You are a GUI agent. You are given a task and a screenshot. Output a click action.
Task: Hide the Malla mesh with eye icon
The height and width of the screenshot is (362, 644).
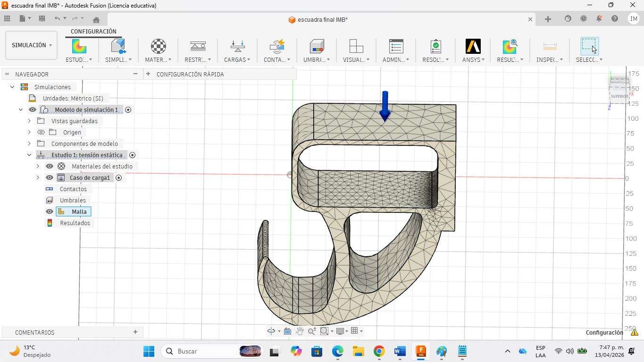50,211
